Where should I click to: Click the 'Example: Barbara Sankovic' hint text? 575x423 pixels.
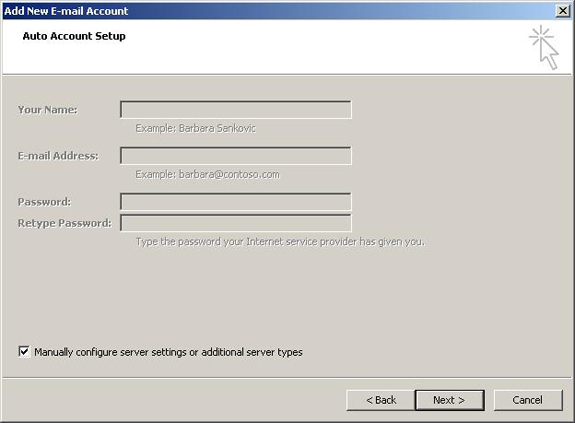point(195,128)
